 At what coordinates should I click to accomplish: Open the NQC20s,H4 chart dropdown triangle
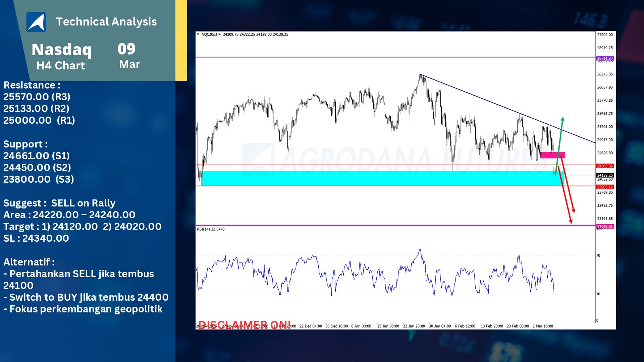tap(198, 34)
